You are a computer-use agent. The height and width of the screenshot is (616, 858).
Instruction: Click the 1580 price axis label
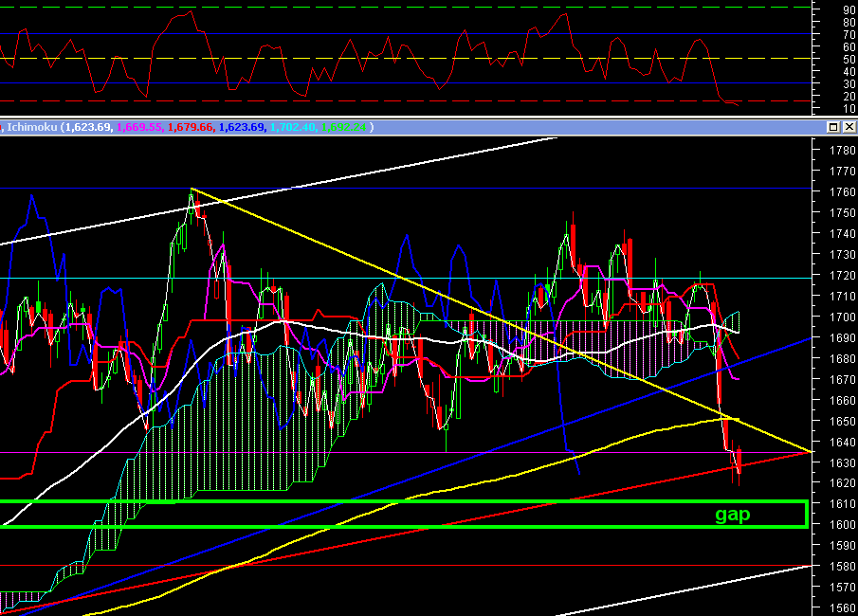[843, 566]
